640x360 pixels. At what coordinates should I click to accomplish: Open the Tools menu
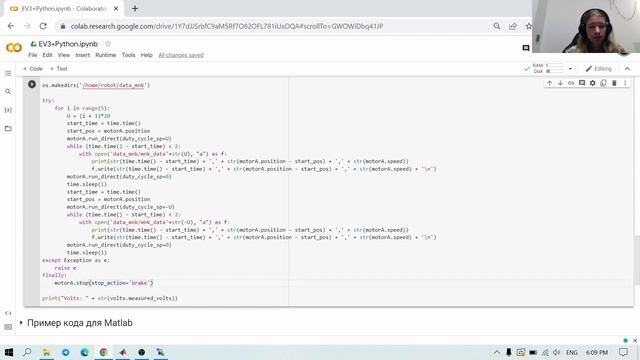click(x=128, y=55)
